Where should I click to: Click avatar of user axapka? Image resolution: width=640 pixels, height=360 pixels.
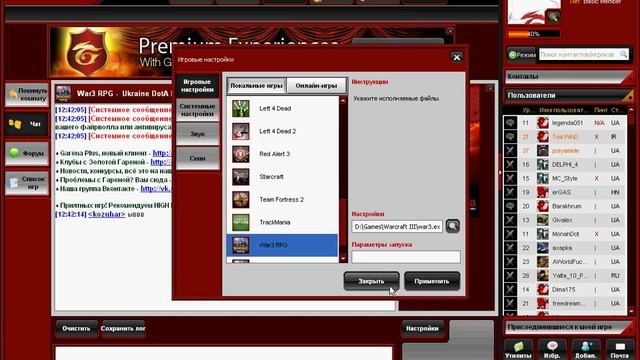pyautogui.click(x=542, y=248)
